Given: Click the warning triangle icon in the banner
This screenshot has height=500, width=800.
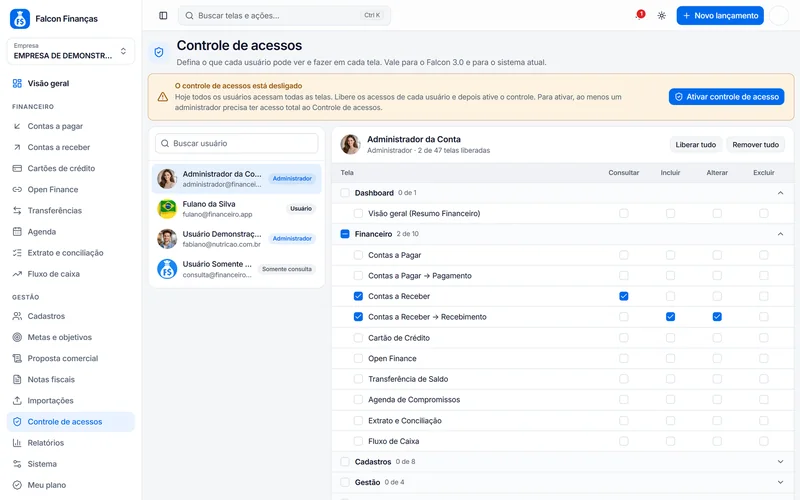Looking at the screenshot, I should pos(163,97).
